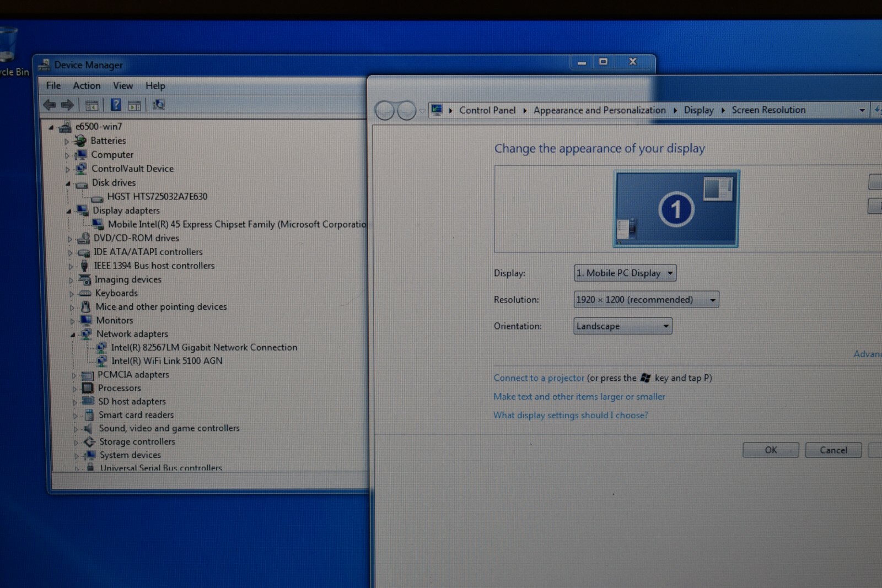
Task: Click the Batteries device icon
Action: click(80, 141)
